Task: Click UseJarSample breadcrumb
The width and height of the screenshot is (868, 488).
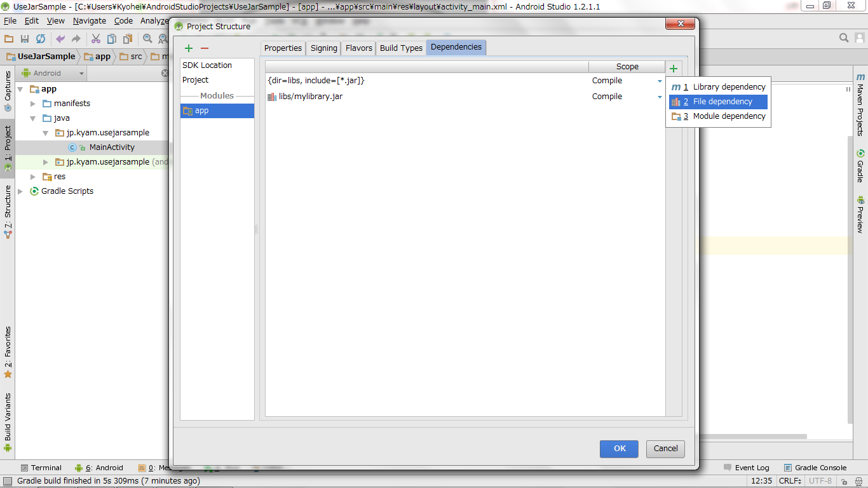Action: (x=40, y=57)
